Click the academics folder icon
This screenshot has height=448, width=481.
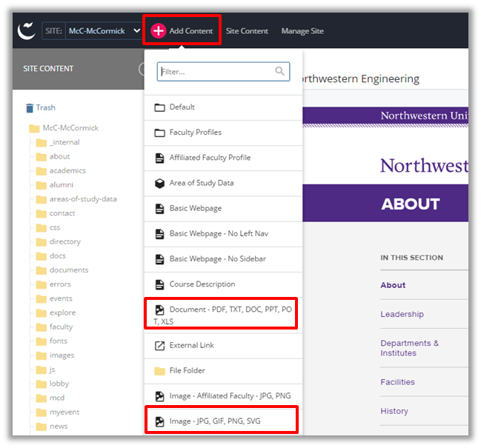tap(41, 170)
